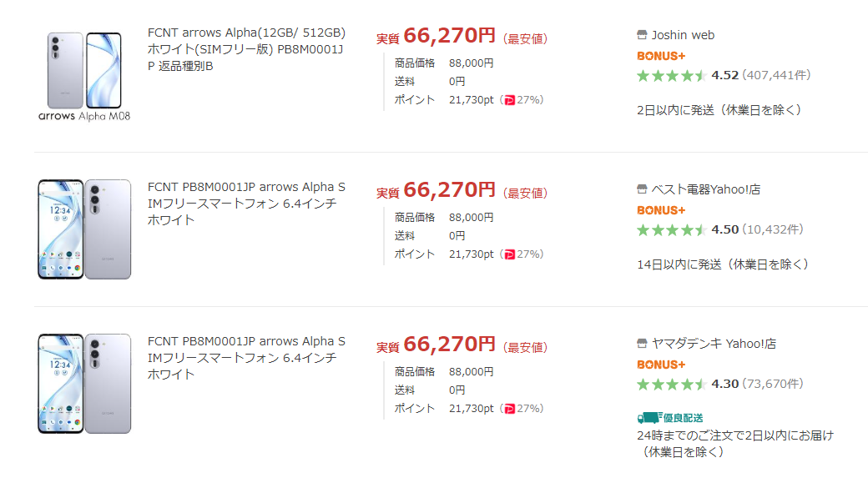Viewport: 868px width, 483px height.
Task: Click the PayPay icon in Joshin web points row
Action: coord(509,100)
